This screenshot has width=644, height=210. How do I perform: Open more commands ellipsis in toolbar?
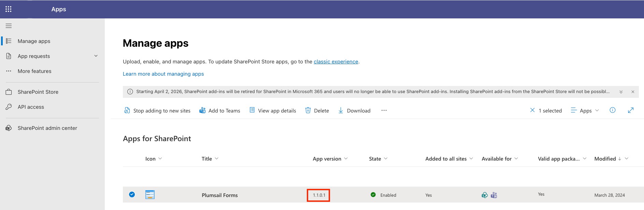tap(384, 110)
